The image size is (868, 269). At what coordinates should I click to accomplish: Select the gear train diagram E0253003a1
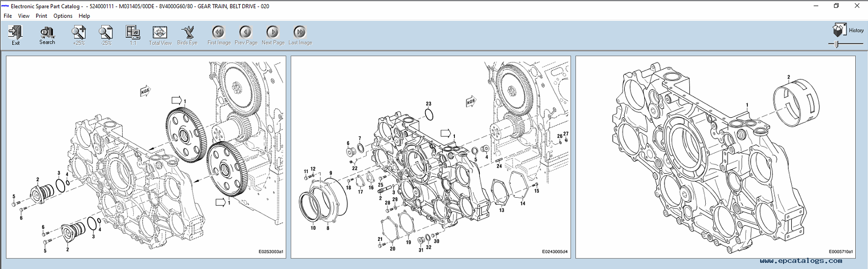point(146,157)
